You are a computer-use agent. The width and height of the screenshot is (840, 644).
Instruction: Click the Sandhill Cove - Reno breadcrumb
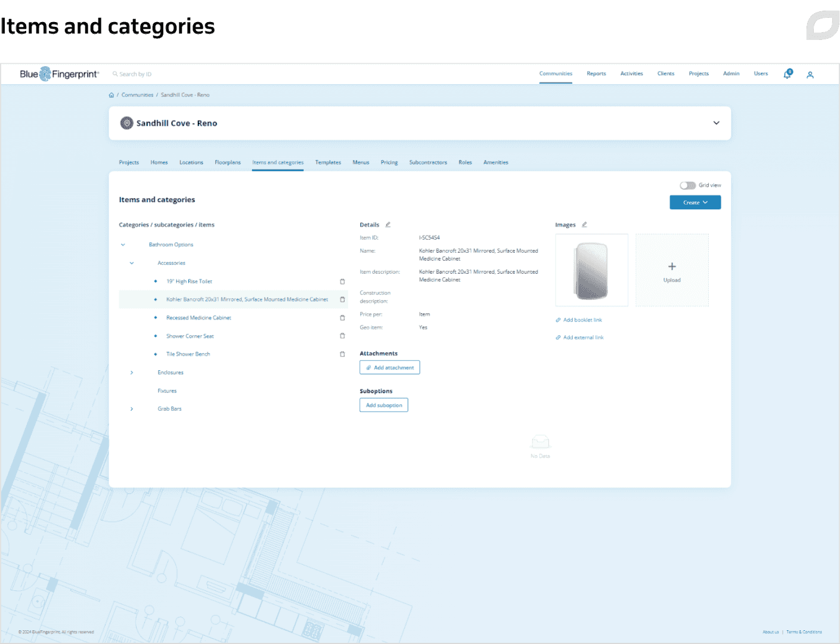coord(185,95)
